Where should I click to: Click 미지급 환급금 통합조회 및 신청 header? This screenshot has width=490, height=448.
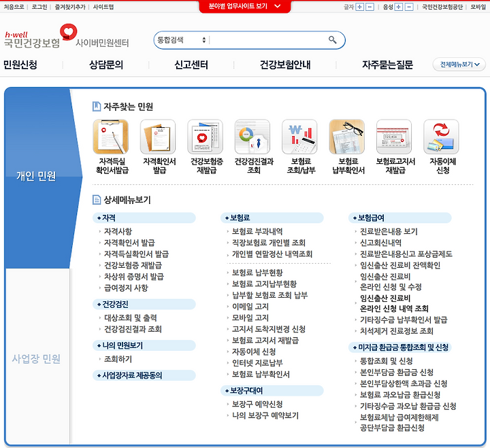pyautogui.click(x=399, y=347)
